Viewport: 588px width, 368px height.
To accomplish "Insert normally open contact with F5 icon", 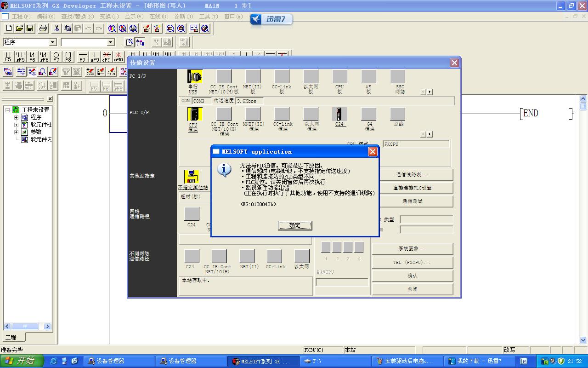I will (x=8, y=57).
